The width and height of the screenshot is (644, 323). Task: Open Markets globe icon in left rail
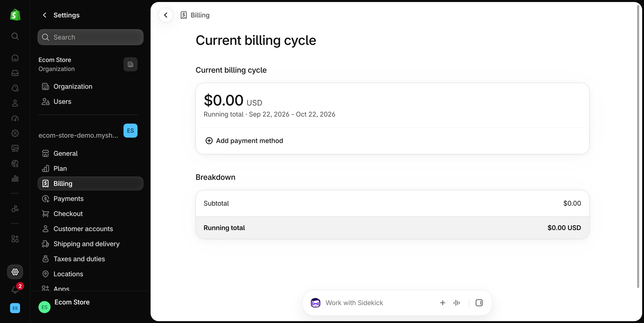point(15,164)
